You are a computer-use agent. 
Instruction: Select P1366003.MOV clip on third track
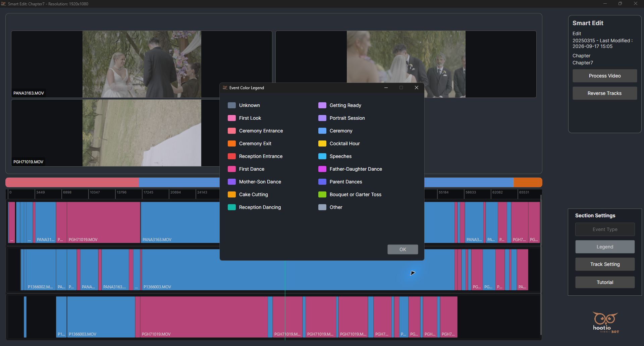(101, 317)
